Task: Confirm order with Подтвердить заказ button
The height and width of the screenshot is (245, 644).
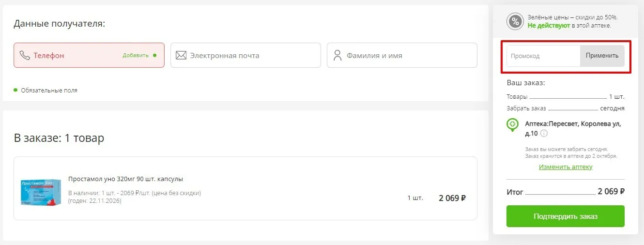Action: click(566, 216)
